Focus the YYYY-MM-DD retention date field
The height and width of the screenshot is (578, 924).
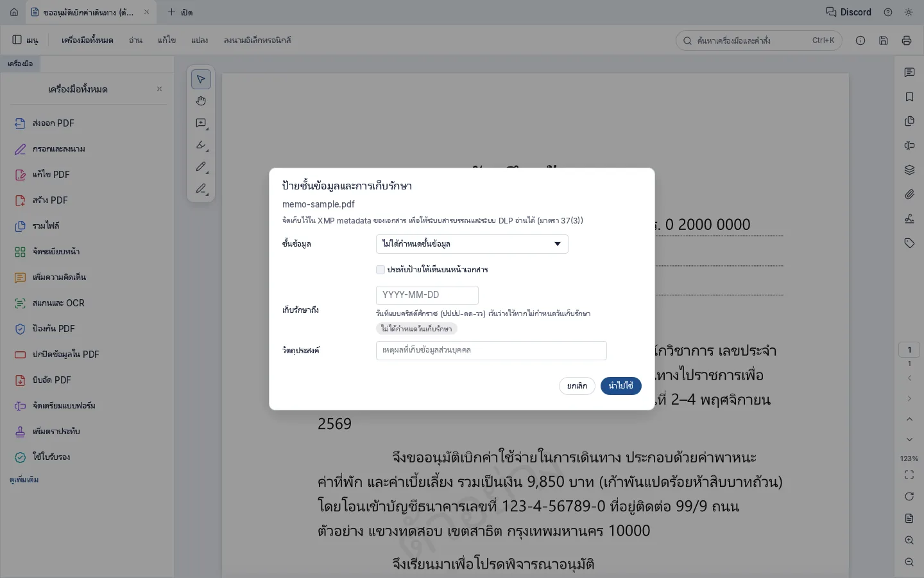click(427, 295)
